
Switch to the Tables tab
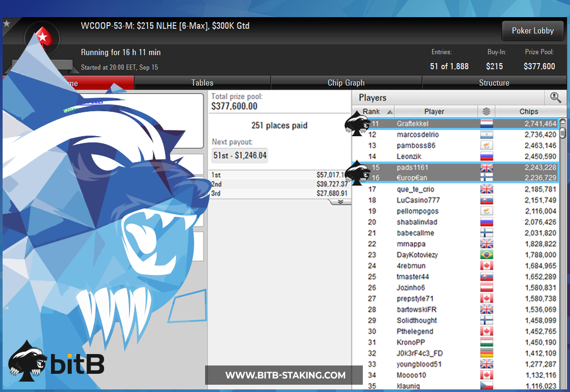[202, 83]
